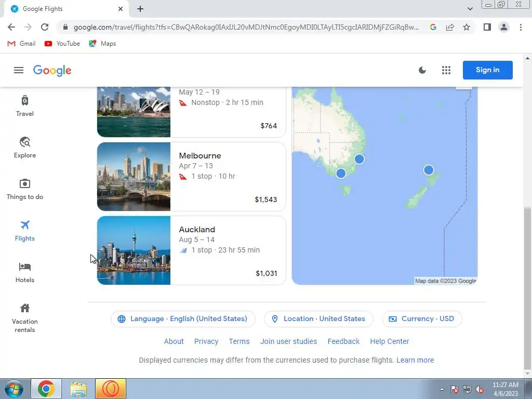
Task: Click the network tray icon
Action: point(467,390)
